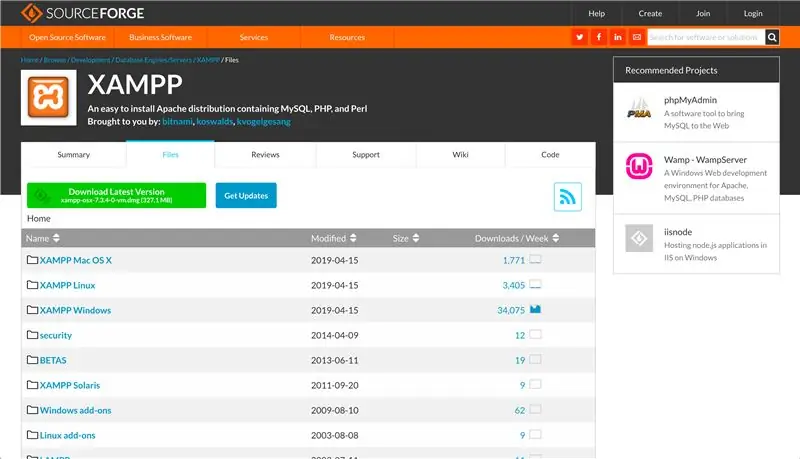Click the Download Latest Version button
This screenshot has width=800, height=459.
click(x=116, y=195)
